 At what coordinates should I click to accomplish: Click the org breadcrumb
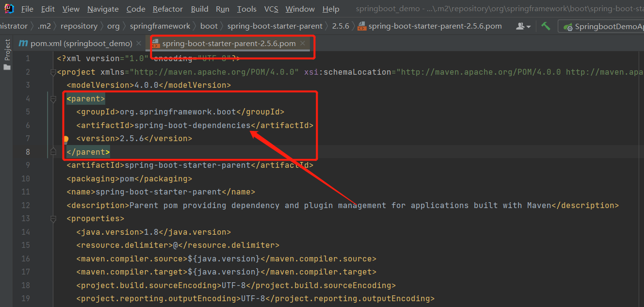113,26
